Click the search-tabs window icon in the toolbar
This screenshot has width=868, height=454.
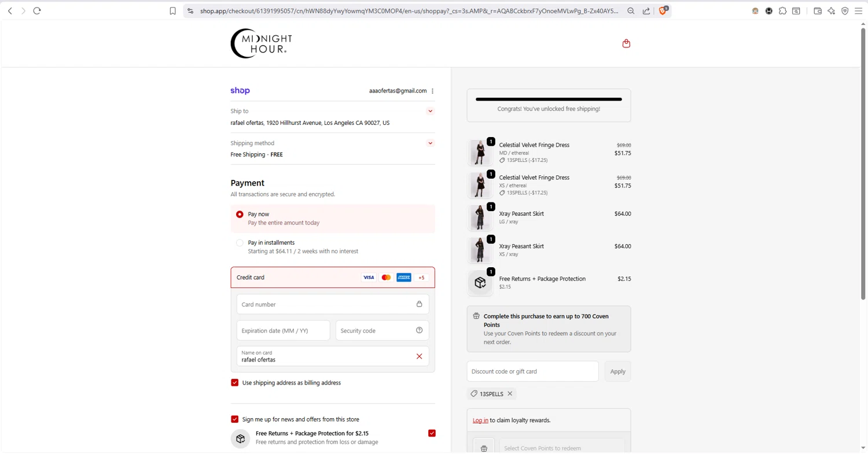click(796, 10)
